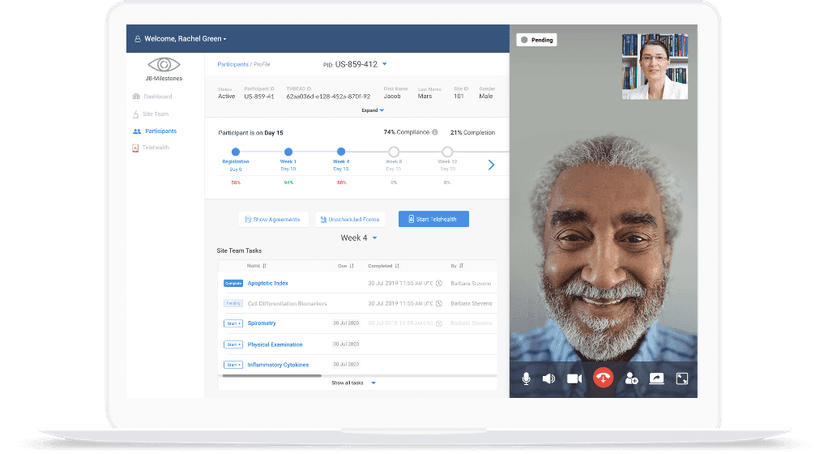828x454 pixels.
Task: Toggle the speaker volume icon
Action: [549, 378]
